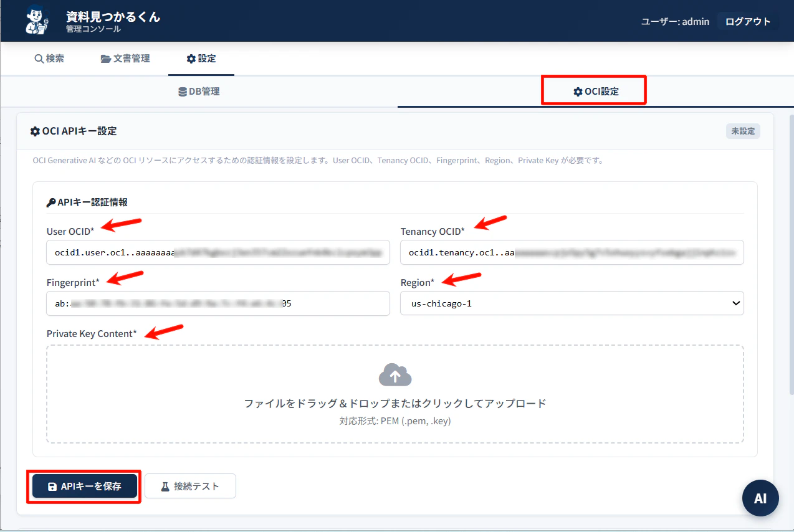The height and width of the screenshot is (532, 794).
Task: Save with APIキーを保存 button
Action: [x=85, y=487]
